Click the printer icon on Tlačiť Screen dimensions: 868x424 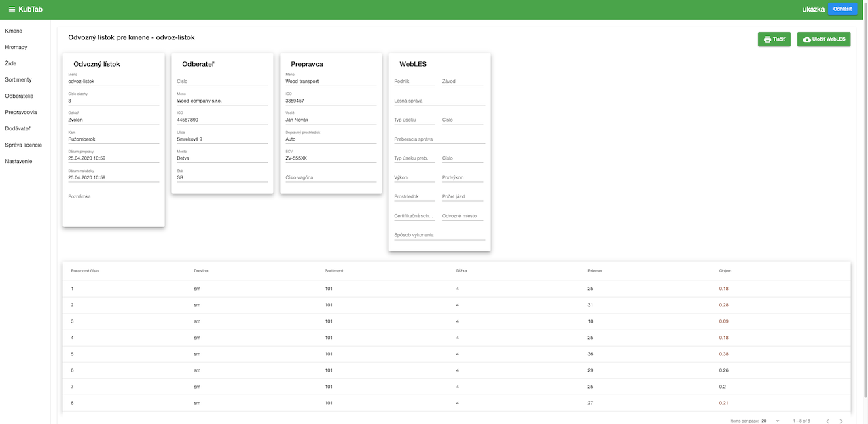coord(767,39)
